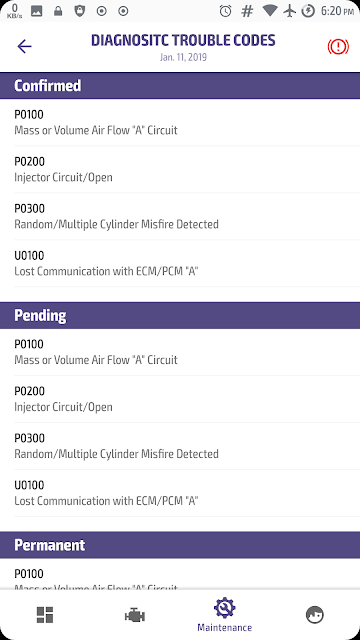Tap the airplane mode status icon
The height and width of the screenshot is (640, 360).
(289, 11)
